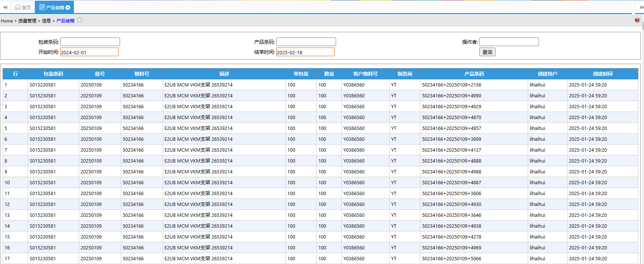The width and height of the screenshot is (644, 264).
Task: Click Y0386560 in row 9
Action: coord(354,172)
